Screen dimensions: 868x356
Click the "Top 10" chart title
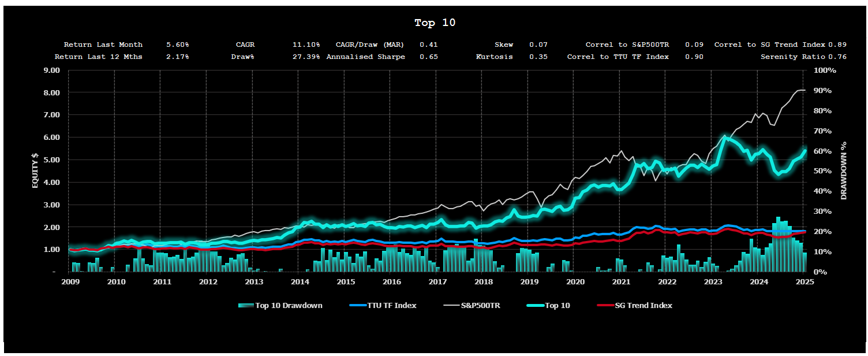[435, 23]
